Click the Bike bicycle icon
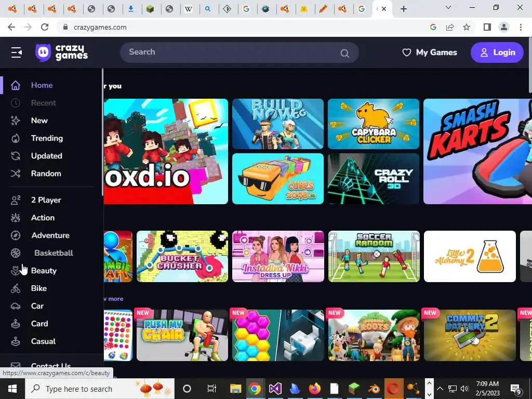This screenshot has width=532, height=399. click(16, 288)
